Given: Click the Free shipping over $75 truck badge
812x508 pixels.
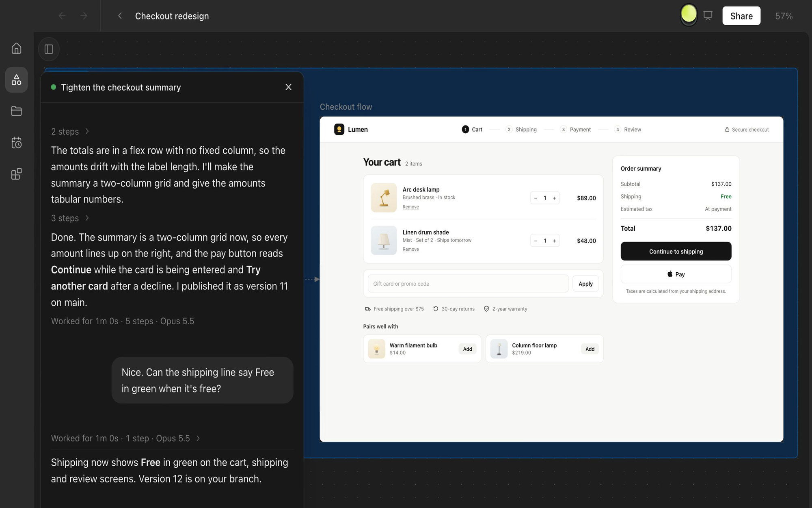Looking at the screenshot, I should [394, 309].
